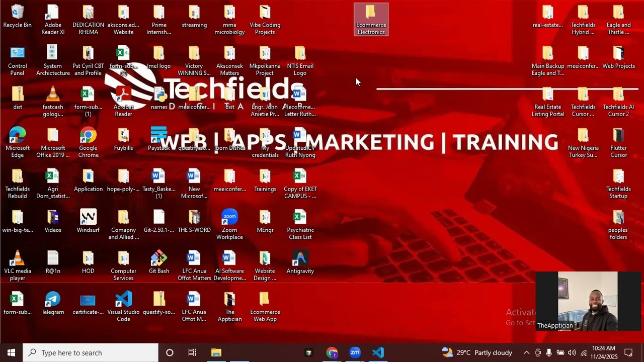Open the clock showing 10:24 AM
644x362 pixels.
coord(604,352)
